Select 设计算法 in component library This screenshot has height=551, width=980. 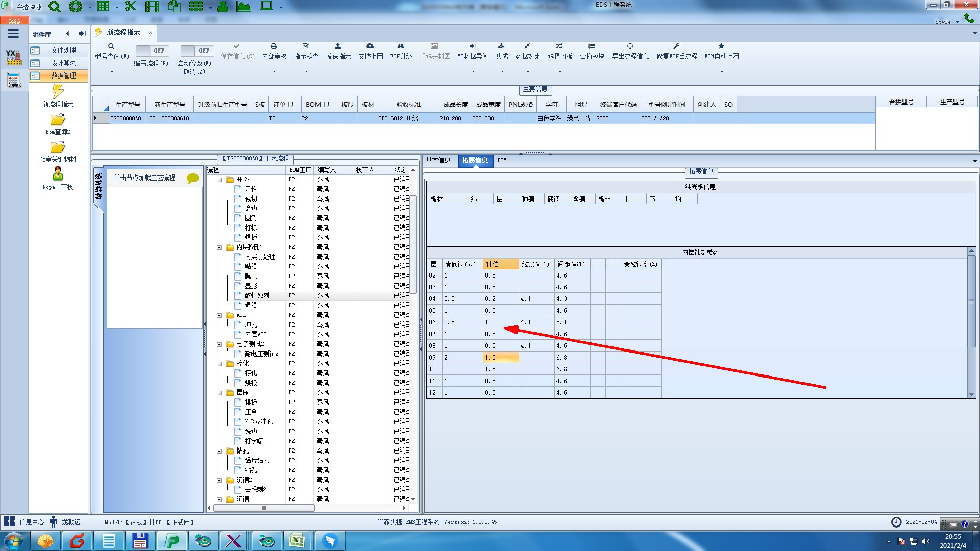58,63
